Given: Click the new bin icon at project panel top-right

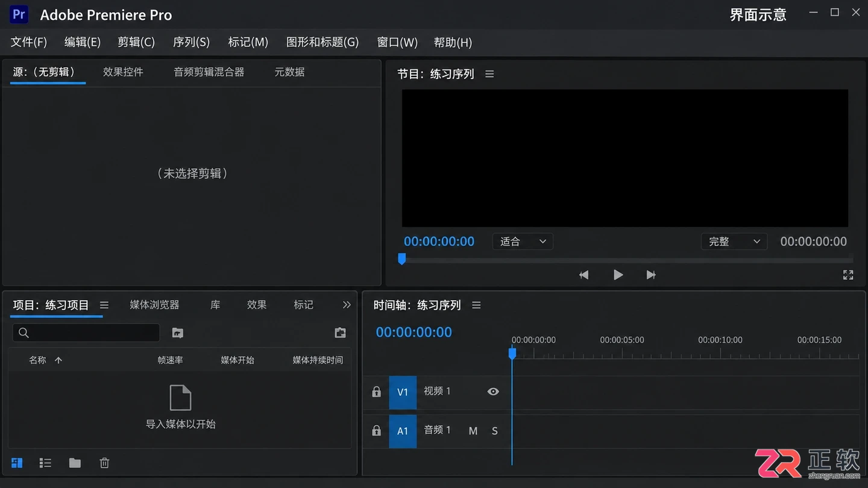Looking at the screenshot, I should [341, 333].
